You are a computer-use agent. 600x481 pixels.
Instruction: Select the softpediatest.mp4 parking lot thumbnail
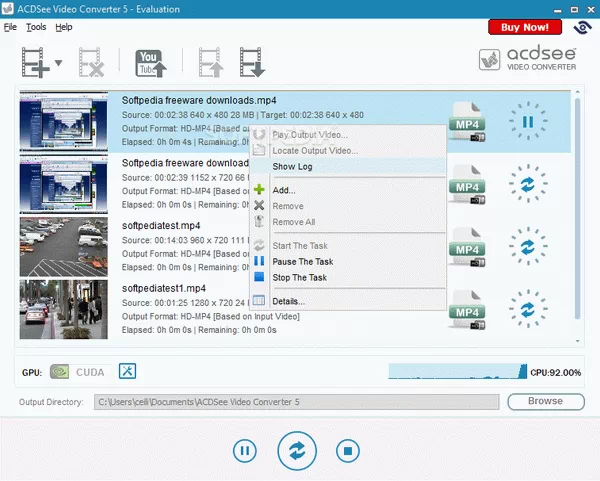coord(64,247)
